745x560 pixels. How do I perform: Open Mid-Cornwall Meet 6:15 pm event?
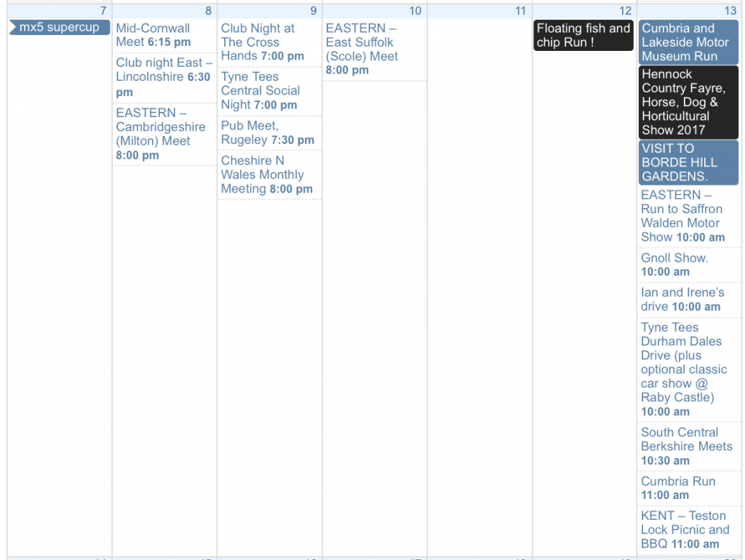tap(154, 35)
